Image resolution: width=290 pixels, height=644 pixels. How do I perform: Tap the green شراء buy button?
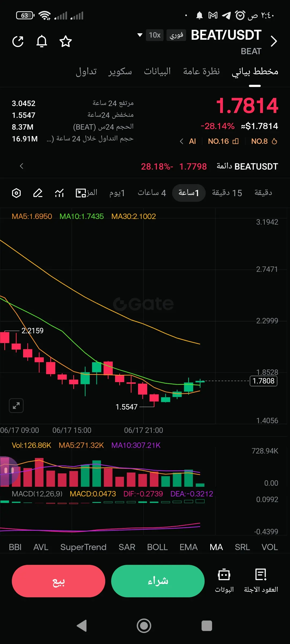(x=158, y=581)
